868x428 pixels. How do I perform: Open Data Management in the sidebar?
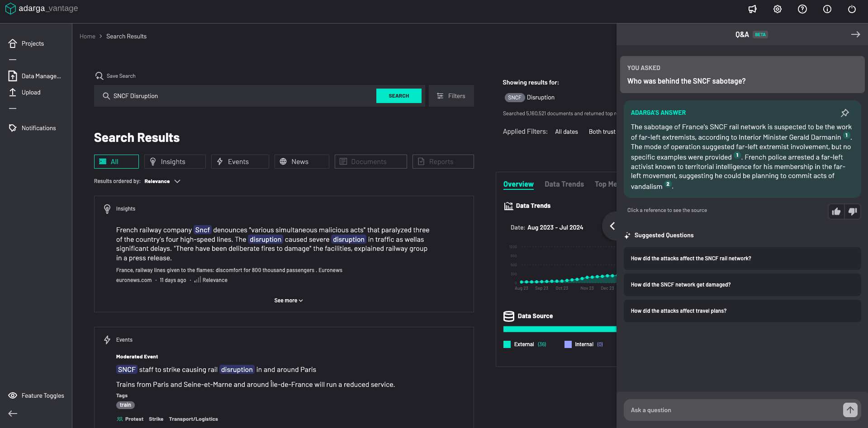coord(35,76)
